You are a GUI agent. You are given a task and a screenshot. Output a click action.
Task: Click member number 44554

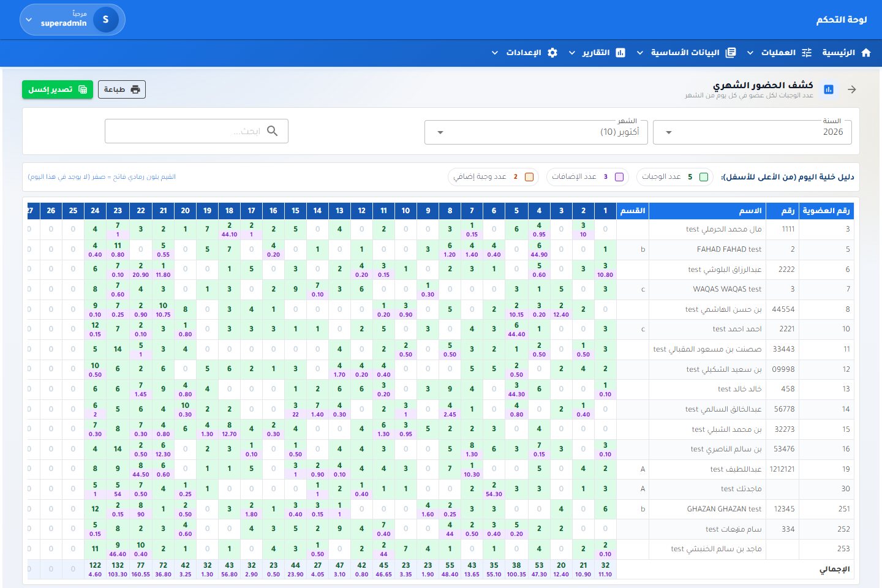point(783,309)
